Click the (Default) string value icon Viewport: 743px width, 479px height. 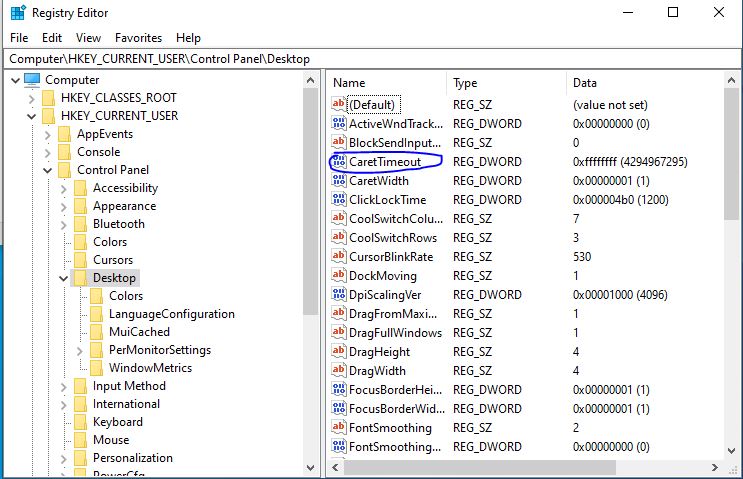pos(339,105)
